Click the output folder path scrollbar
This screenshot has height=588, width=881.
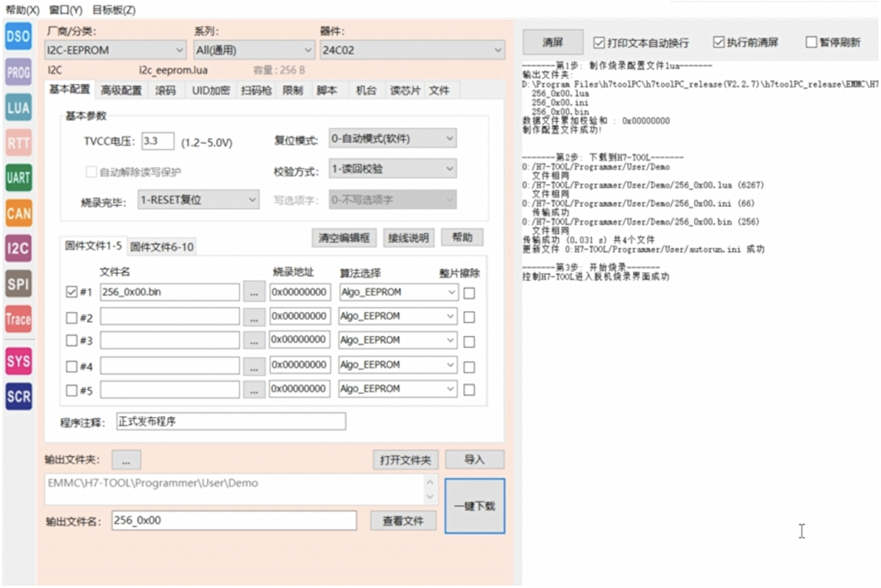(x=430, y=489)
